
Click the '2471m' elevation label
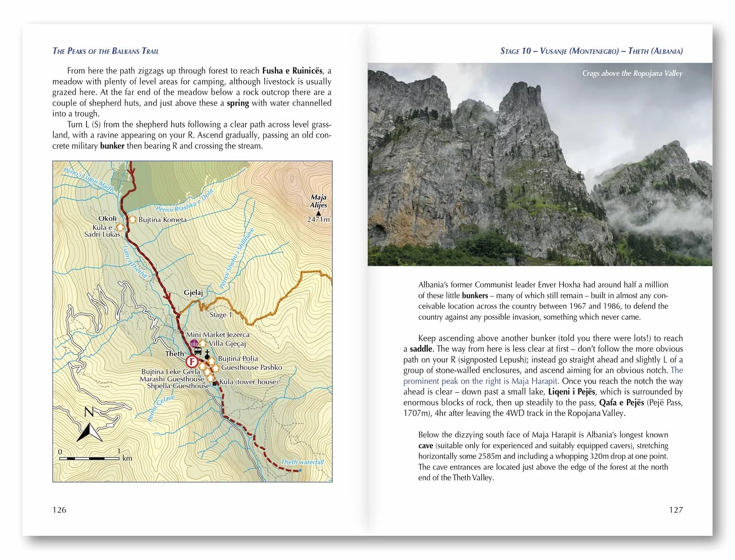(x=318, y=220)
